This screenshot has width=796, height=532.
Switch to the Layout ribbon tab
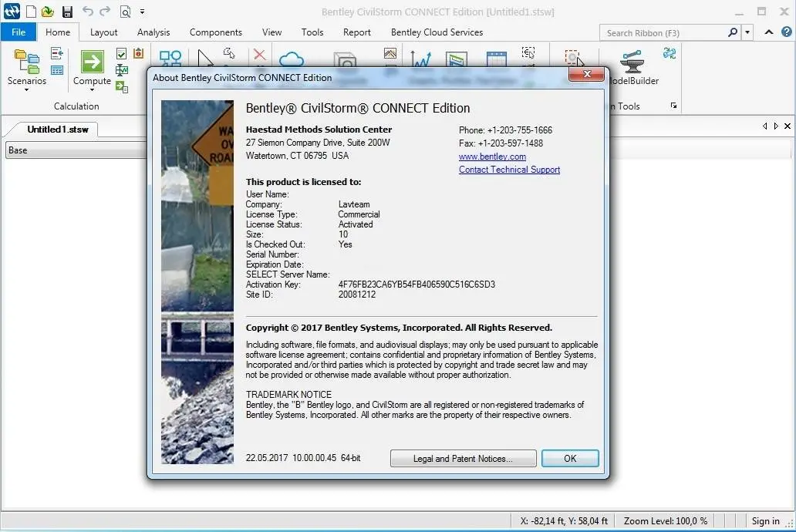click(103, 32)
